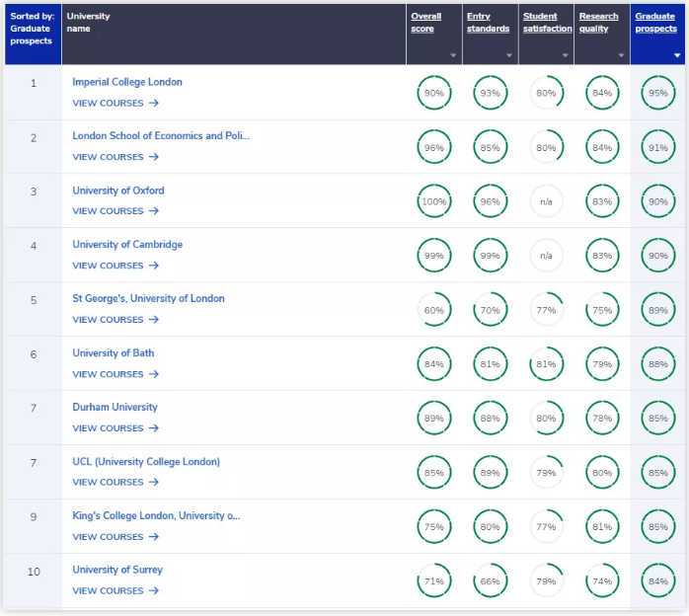View courses for King's College London
This screenshot has width=689, height=616.
pos(115,536)
